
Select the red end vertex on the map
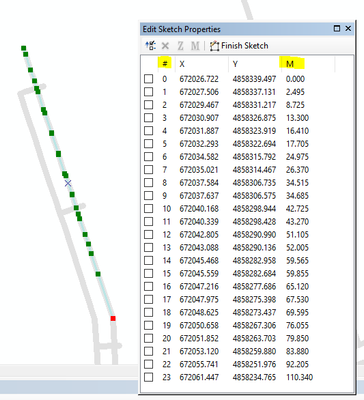coord(113,319)
